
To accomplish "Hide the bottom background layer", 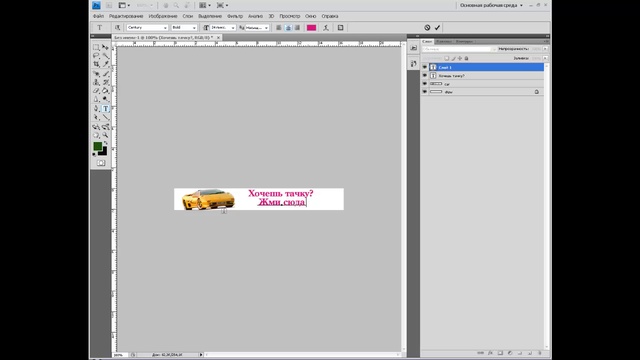I will coord(424,92).
